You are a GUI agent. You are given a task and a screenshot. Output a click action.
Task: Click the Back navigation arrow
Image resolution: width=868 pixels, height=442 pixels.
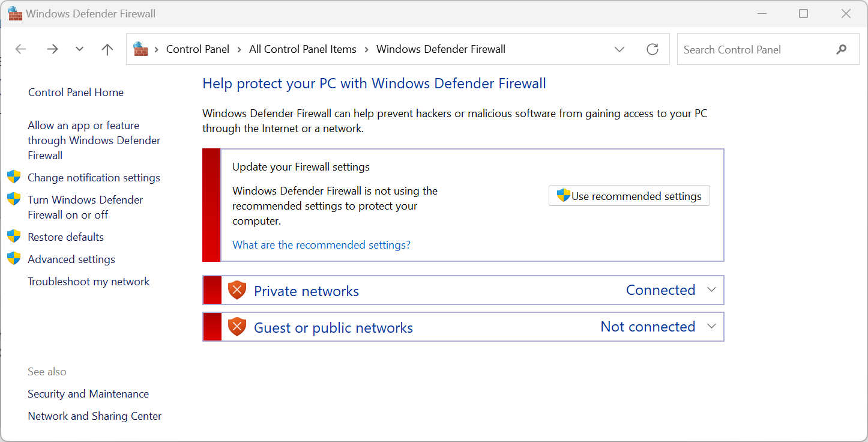coord(20,49)
